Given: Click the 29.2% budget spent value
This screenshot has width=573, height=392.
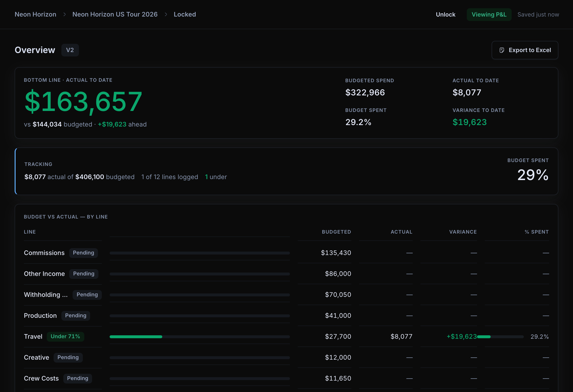Looking at the screenshot, I should click(358, 122).
